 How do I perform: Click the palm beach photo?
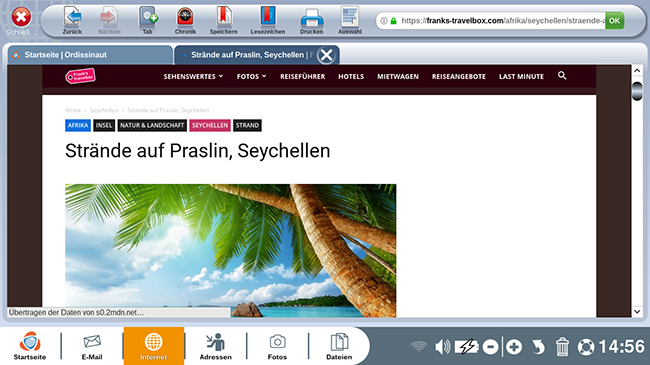[x=230, y=251]
